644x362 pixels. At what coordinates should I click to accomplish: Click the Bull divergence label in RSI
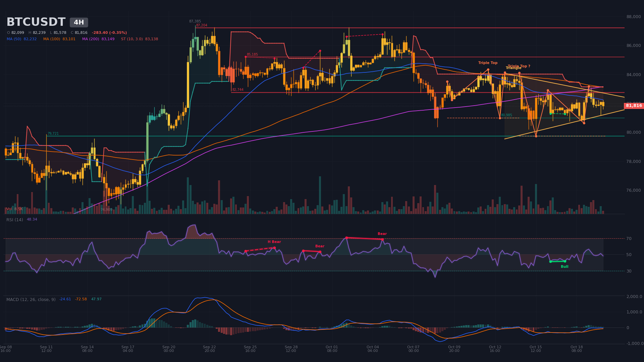(x=565, y=267)
